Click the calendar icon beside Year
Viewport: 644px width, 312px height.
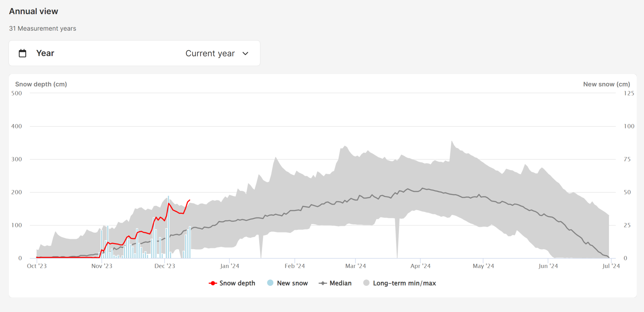pos(23,53)
